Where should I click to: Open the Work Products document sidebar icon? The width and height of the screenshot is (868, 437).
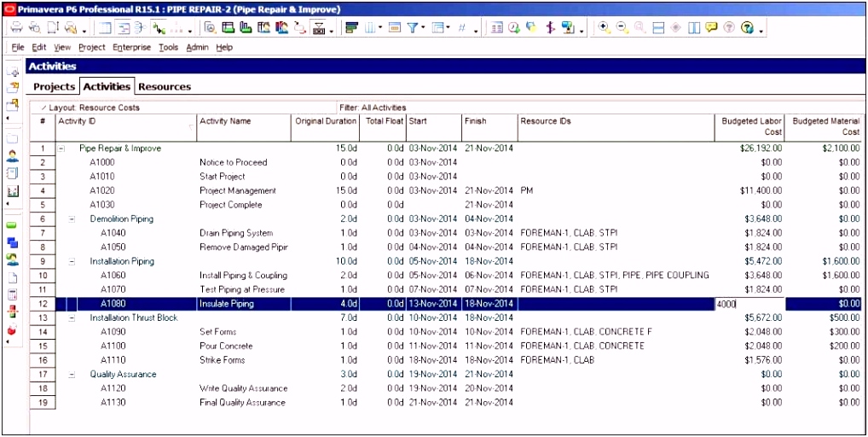click(x=13, y=277)
